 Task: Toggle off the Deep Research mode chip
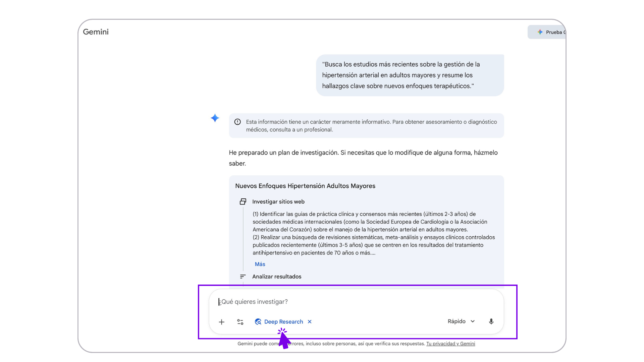(x=283, y=321)
